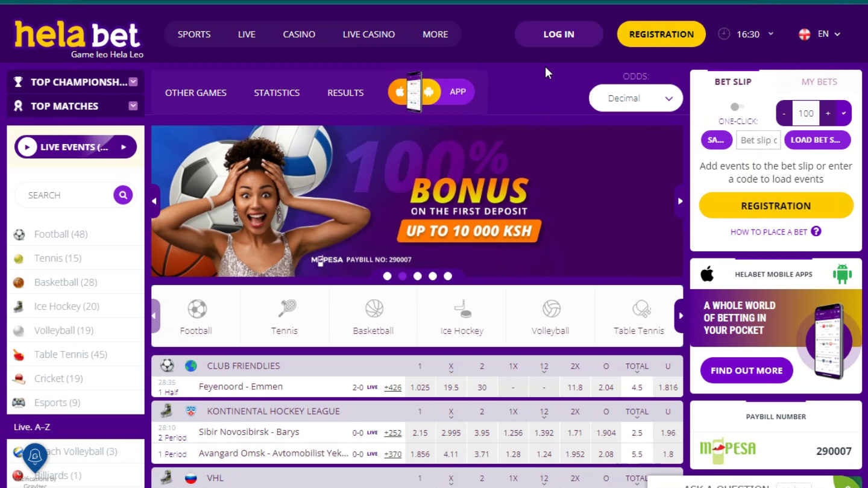This screenshot has height=488, width=868.
Task: Open the Decimal odds dropdown
Action: click(x=636, y=98)
